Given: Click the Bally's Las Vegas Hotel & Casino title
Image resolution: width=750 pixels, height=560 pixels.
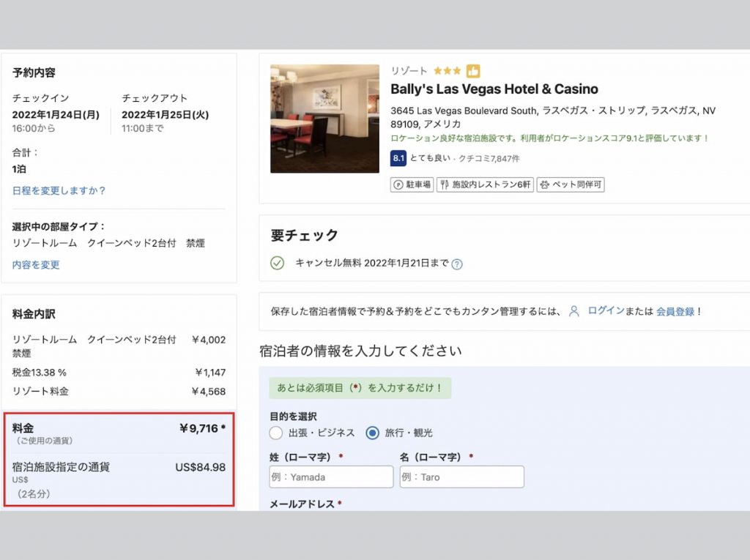Looking at the screenshot, I should [x=494, y=89].
